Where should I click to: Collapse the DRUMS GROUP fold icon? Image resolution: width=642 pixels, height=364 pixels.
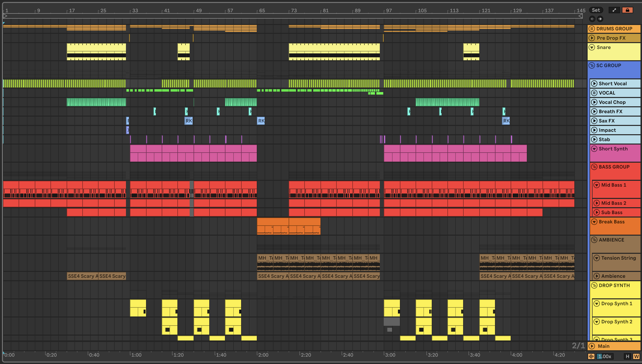click(592, 28)
